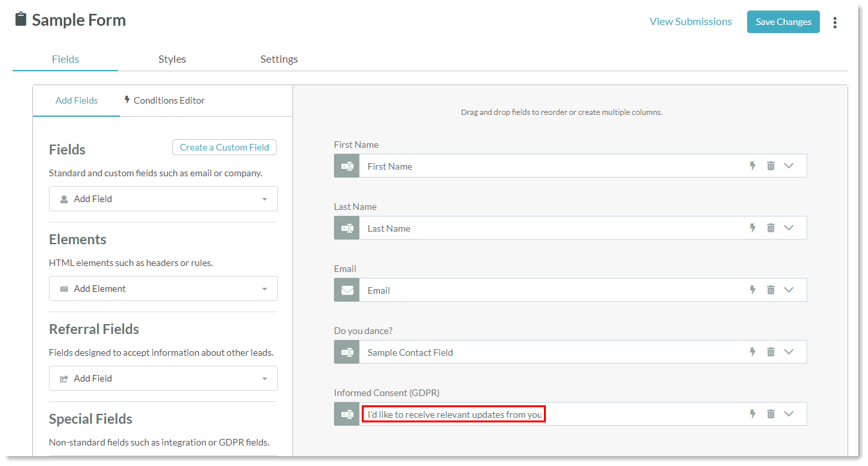This screenshot has height=466, width=868.
Task: Click the 'Informed Consent (GDPR)' label
Action: [x=387, y=393]
